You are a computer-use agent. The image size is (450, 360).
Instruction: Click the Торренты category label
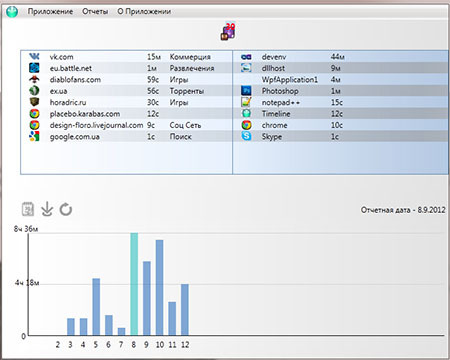[187, 91]
